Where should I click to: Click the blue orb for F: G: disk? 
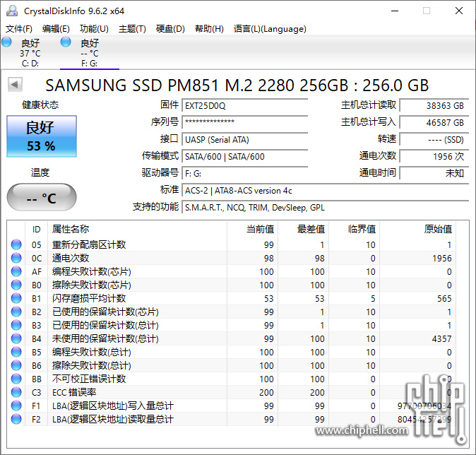66,42
